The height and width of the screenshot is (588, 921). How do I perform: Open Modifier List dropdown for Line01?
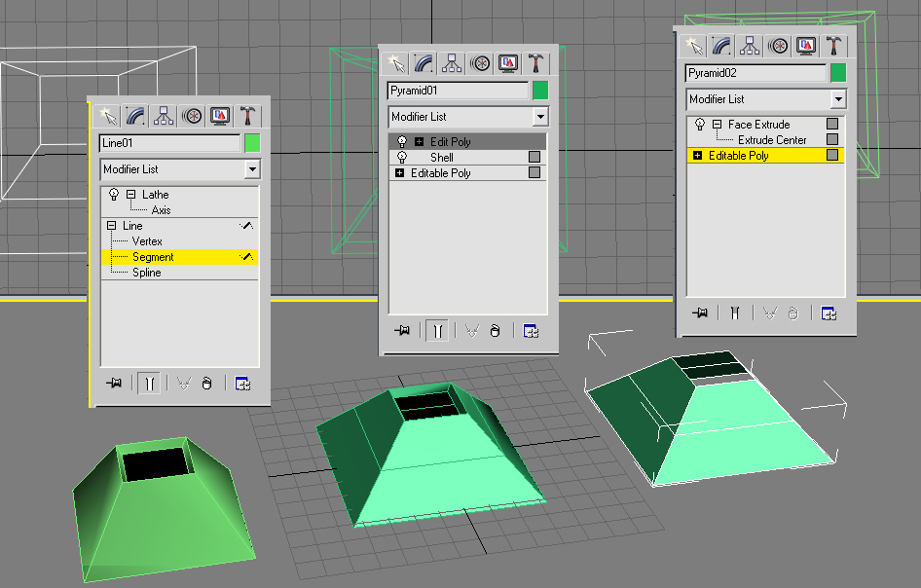point(252,169)
